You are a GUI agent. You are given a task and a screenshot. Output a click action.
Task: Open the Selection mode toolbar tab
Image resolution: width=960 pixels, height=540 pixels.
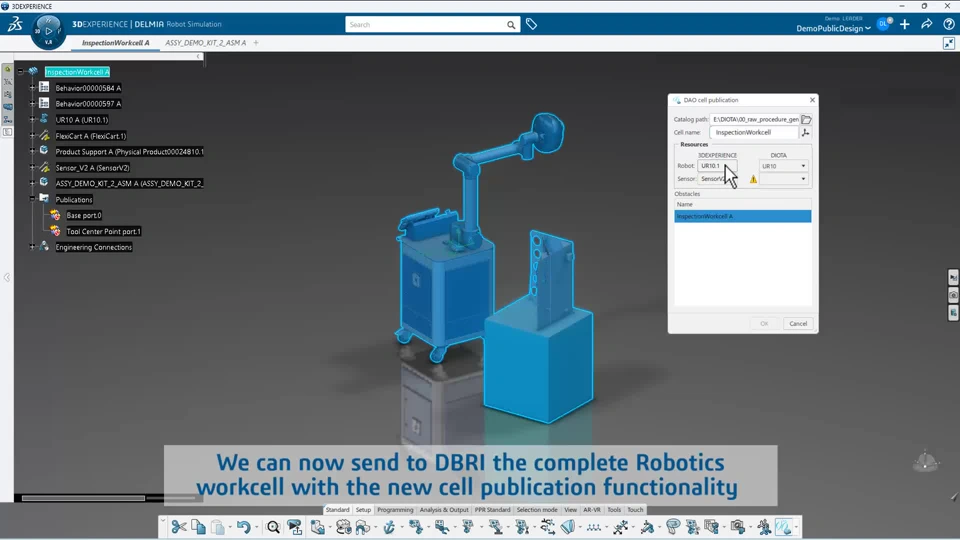click(537, 509)
